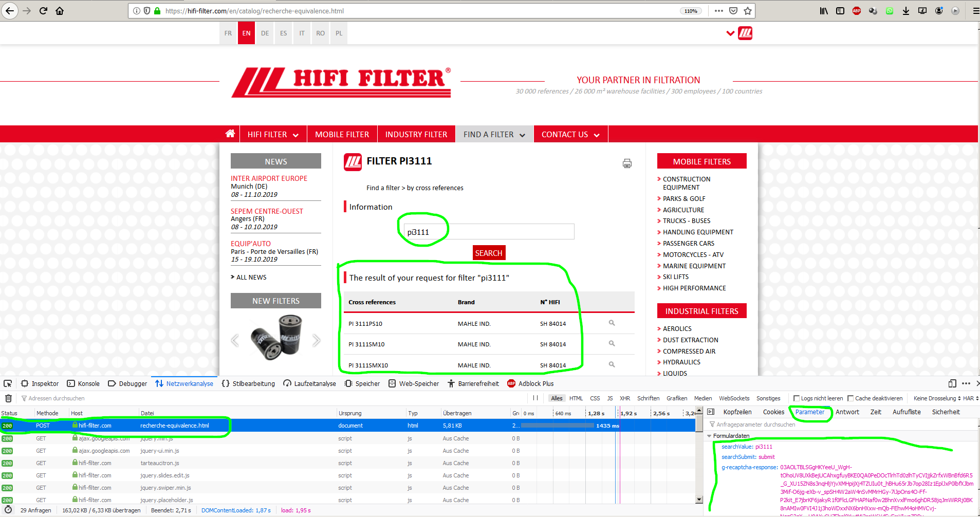
Task: Open details magnifier for PI 3111SM10 row
Action: (612, 343)
